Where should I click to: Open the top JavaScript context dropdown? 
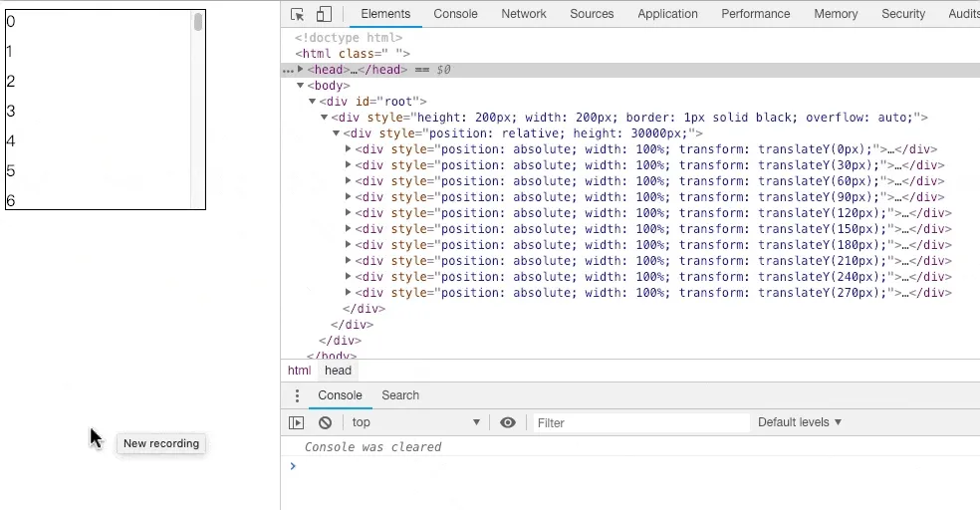click(415, 422)
